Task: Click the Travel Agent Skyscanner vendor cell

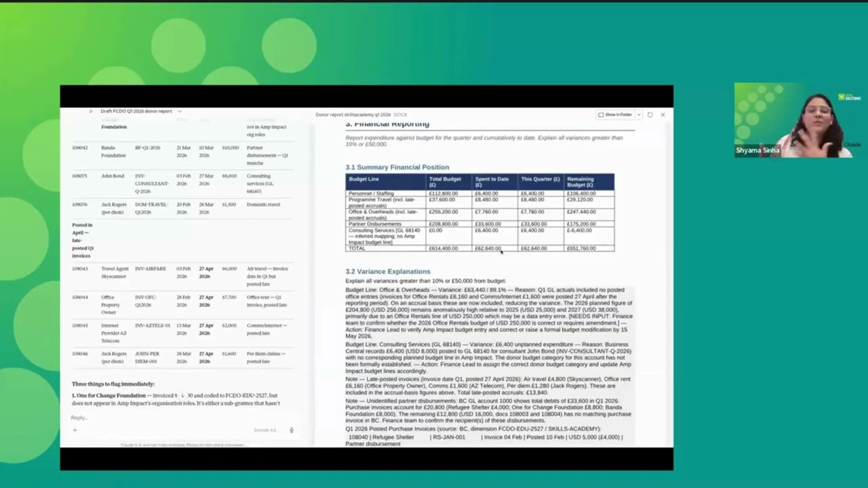Action: (115, 272)
